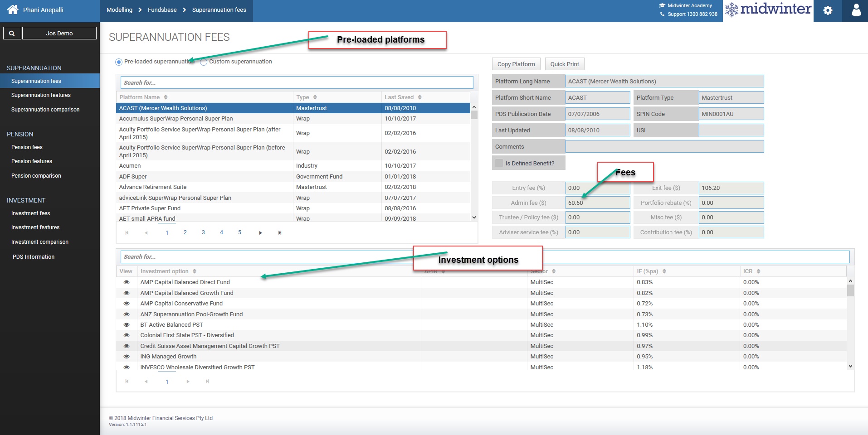Go to page 2 of platform list
The width and height of the screenshot is (868, 435).
point(185,232)
